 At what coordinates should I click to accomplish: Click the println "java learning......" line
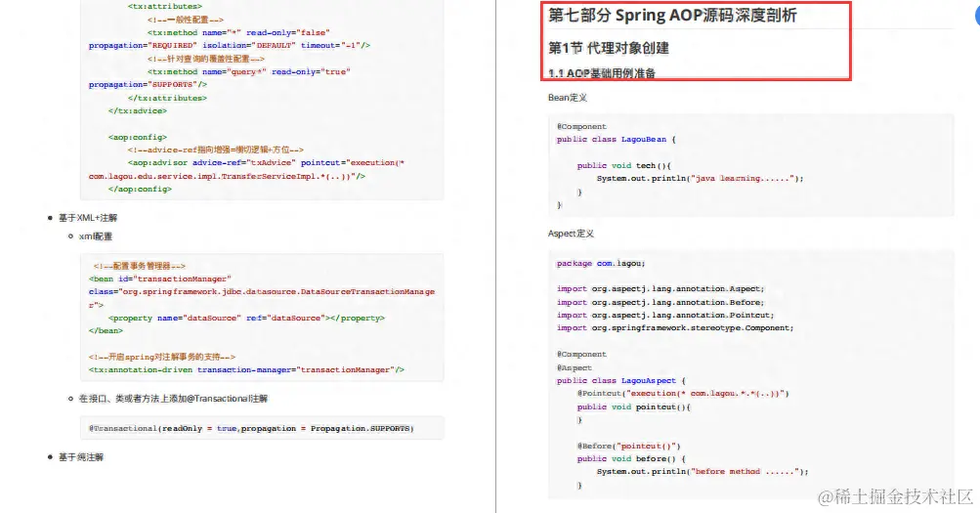(x=700, y=179)
